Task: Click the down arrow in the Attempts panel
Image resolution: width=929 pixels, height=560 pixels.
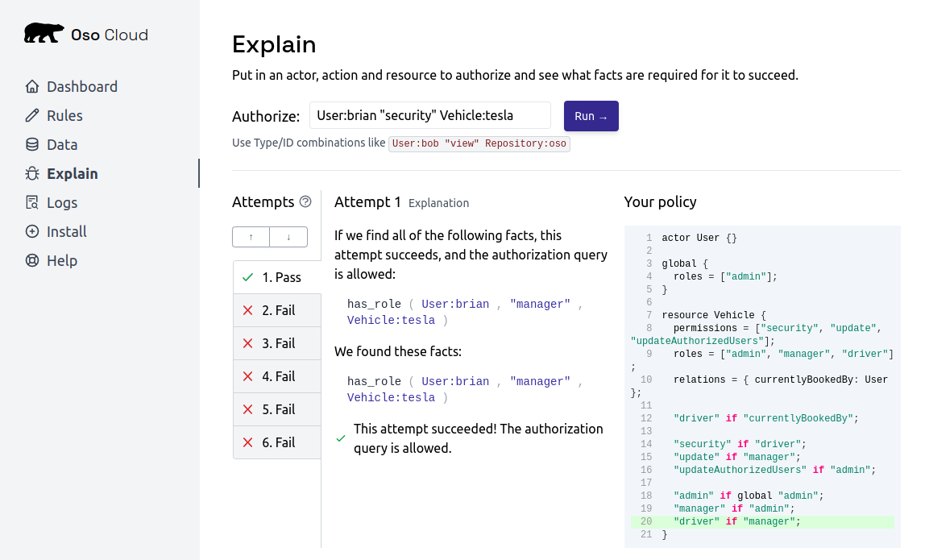Action: [288, 237]
